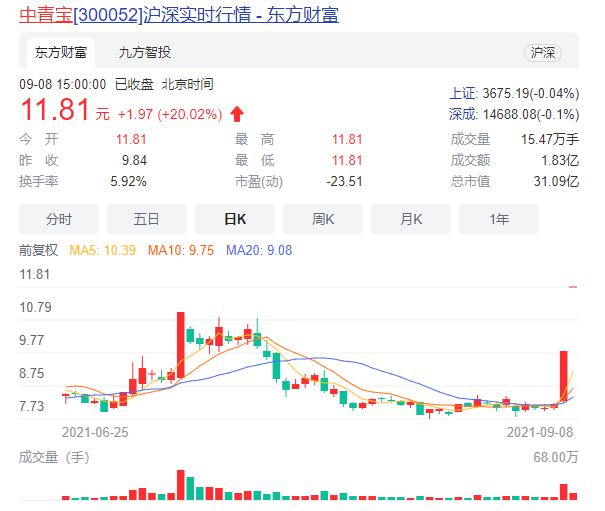Viewport: 605px width, 511px height.
Task: Click the 昨收 value 9.84
Action: coord(134,160)
